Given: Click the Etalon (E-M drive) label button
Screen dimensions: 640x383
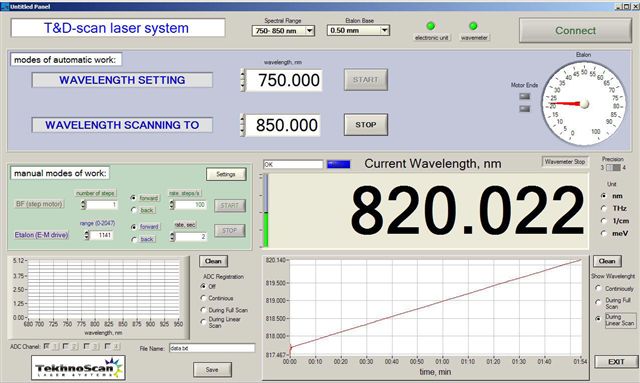Looking at the screenshot, I should click(41, 235).
